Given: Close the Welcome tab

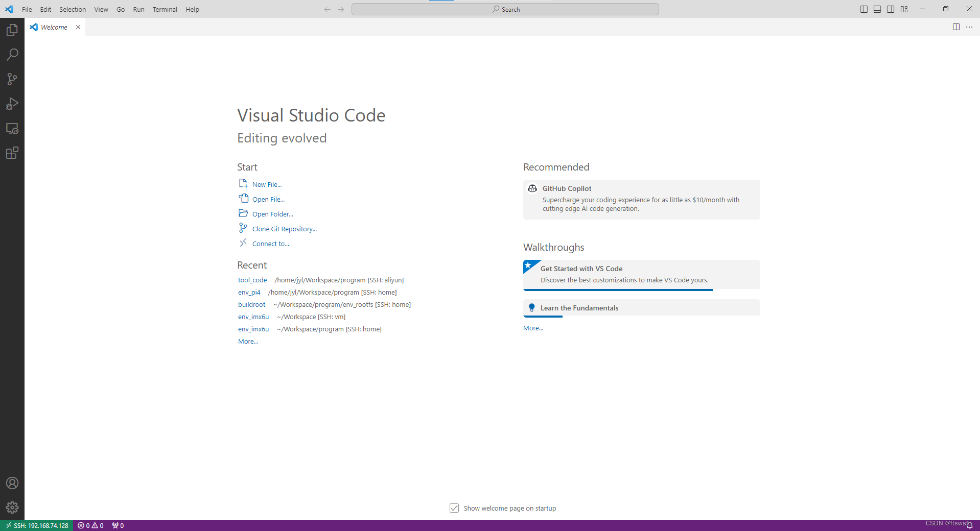Looking at the screenshot, I should coord(78,27).
